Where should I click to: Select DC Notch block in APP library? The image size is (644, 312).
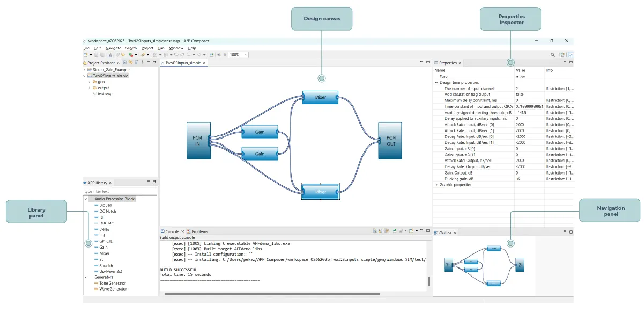(108, 211)
